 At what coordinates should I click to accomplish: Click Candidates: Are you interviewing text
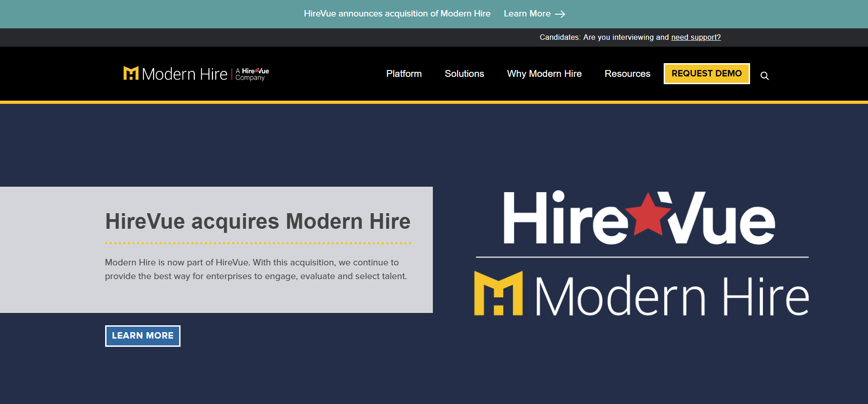point(604,38)
